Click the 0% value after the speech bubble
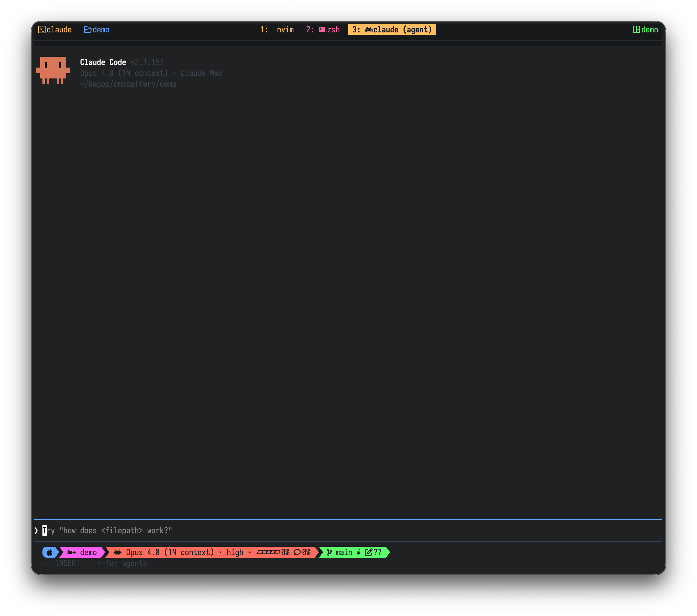 [x=306, y=552]
